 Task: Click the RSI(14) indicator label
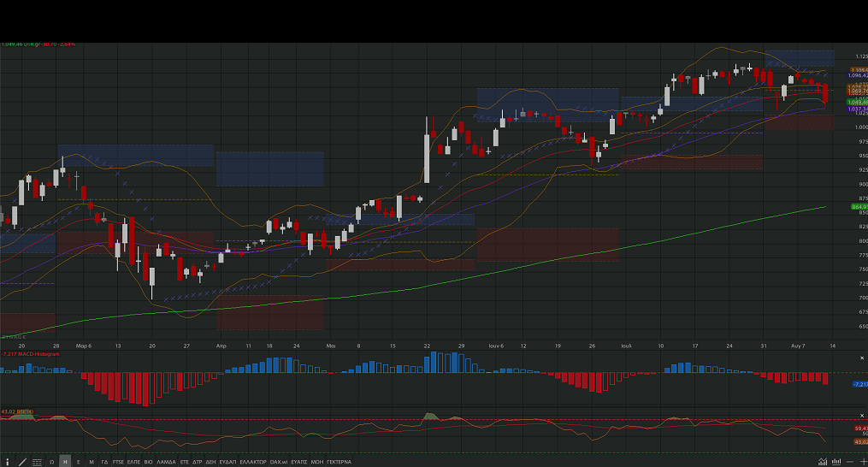pos(17,411)
